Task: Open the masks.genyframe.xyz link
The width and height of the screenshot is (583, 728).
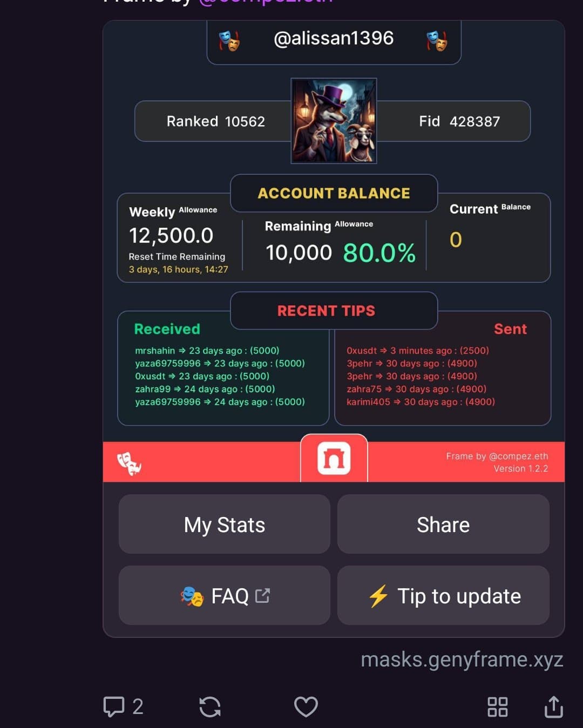Action: click(x=462, y=659)
